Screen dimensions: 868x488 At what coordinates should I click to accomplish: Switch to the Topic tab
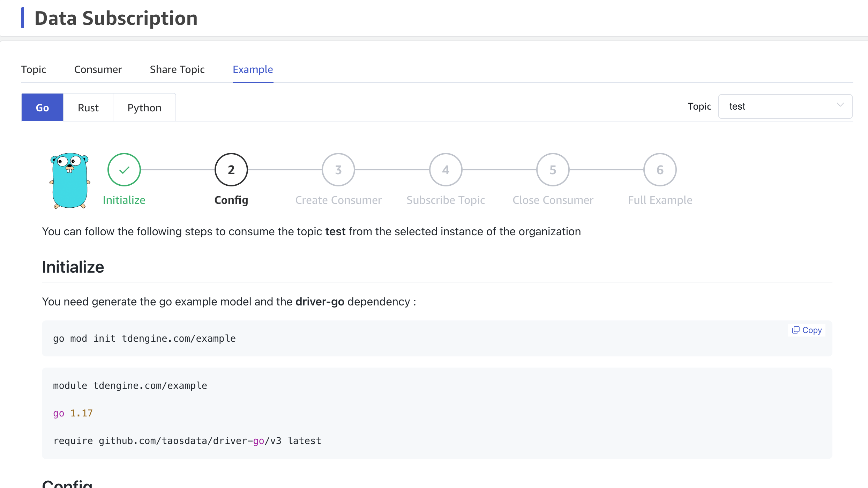click(33, 69)
